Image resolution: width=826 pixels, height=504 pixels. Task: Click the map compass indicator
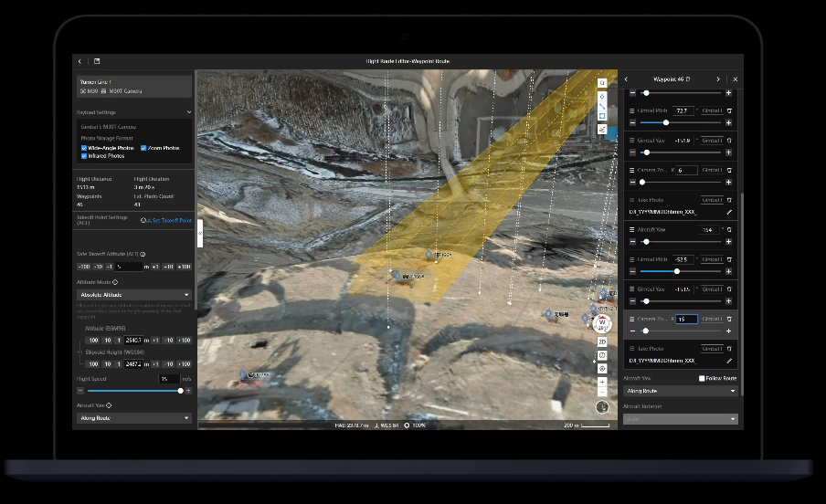pyautogui.click(x=602, y=323)
